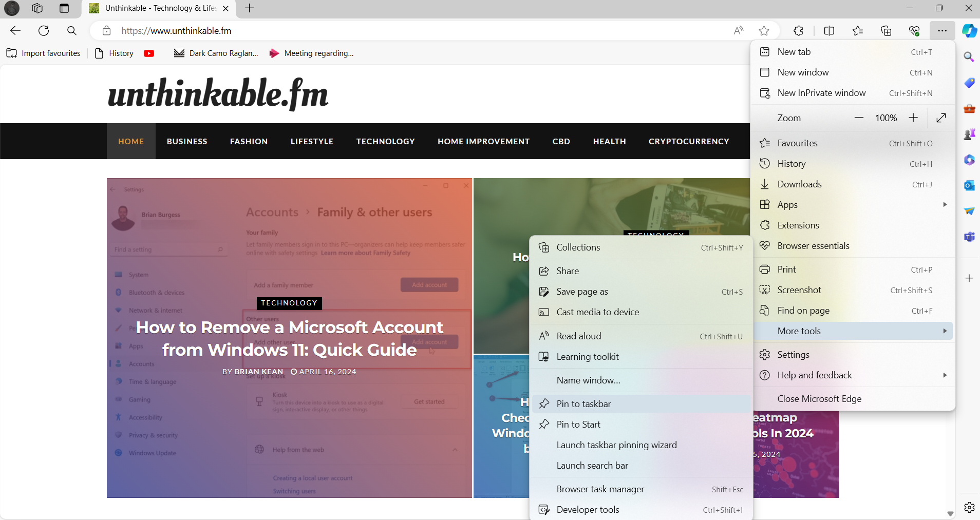980x520 pixels.
Task: Choose Close Microsoft Edge
Action: point(853,399)
